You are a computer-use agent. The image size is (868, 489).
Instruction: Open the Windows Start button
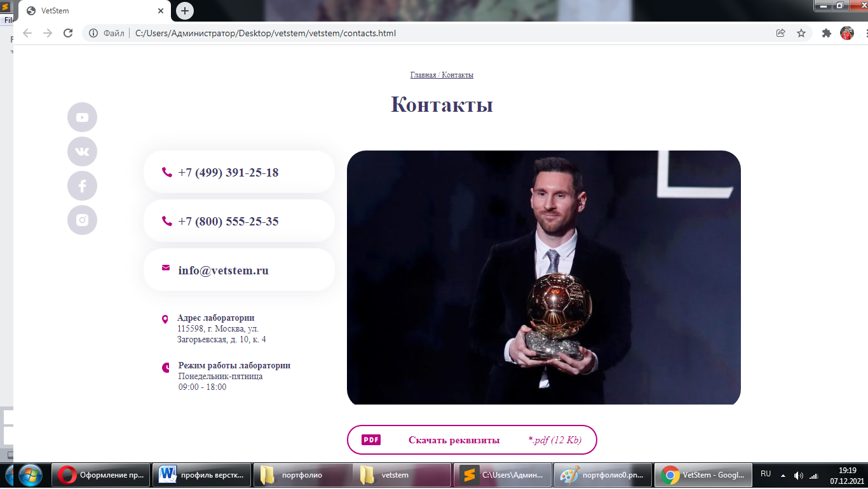[30, 475]
